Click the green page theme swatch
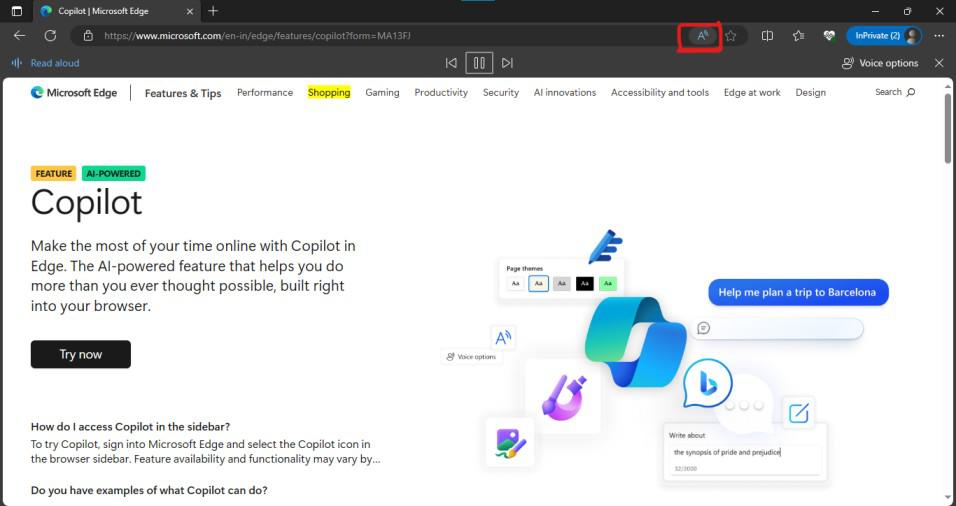The image size is (956, 506). pos(607,283)
